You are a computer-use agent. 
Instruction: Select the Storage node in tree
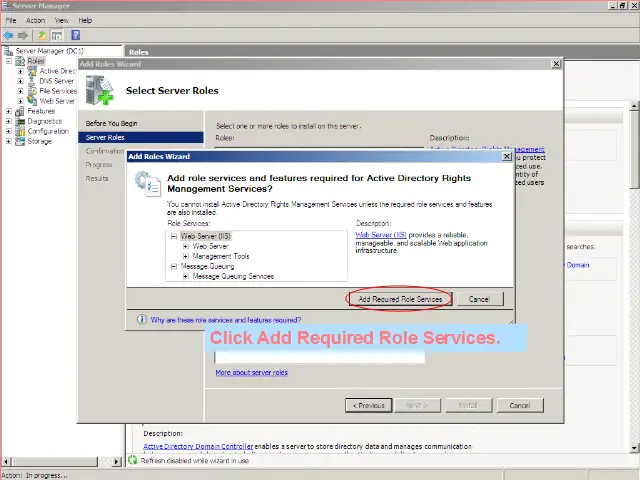[39, 141]
